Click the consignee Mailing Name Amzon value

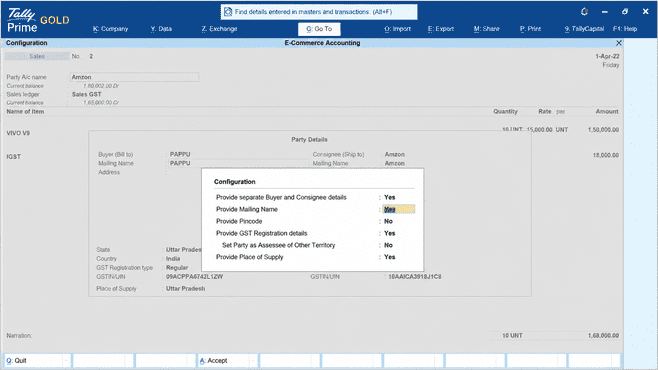point(394,163)
